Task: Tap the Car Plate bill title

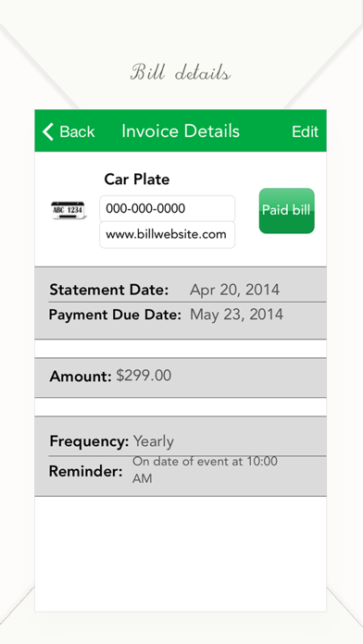Action: pyautogui.click(x=137, y=180)
